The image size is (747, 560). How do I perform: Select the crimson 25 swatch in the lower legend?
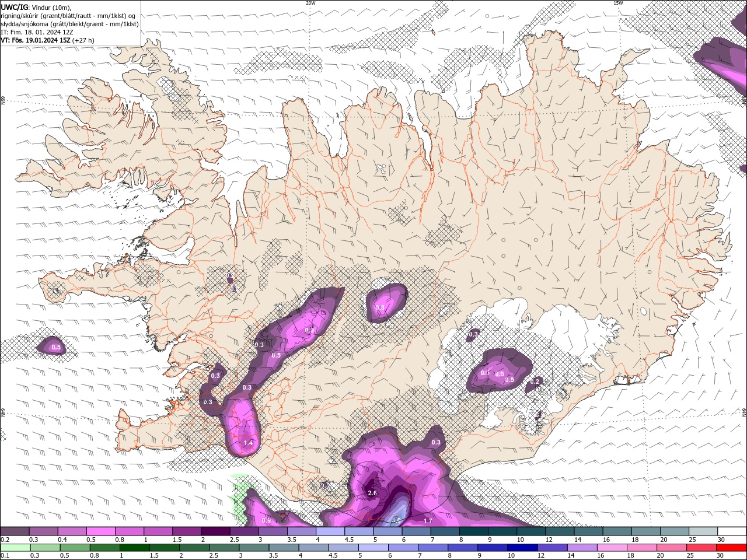click(x=701, y=548)
